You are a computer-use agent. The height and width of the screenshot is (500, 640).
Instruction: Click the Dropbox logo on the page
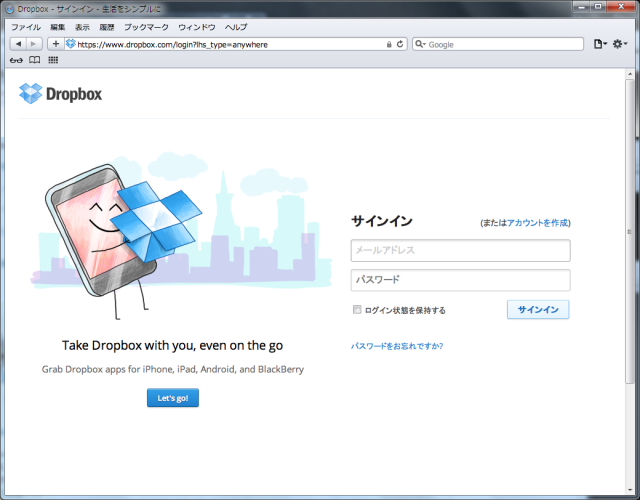[60, 93]
